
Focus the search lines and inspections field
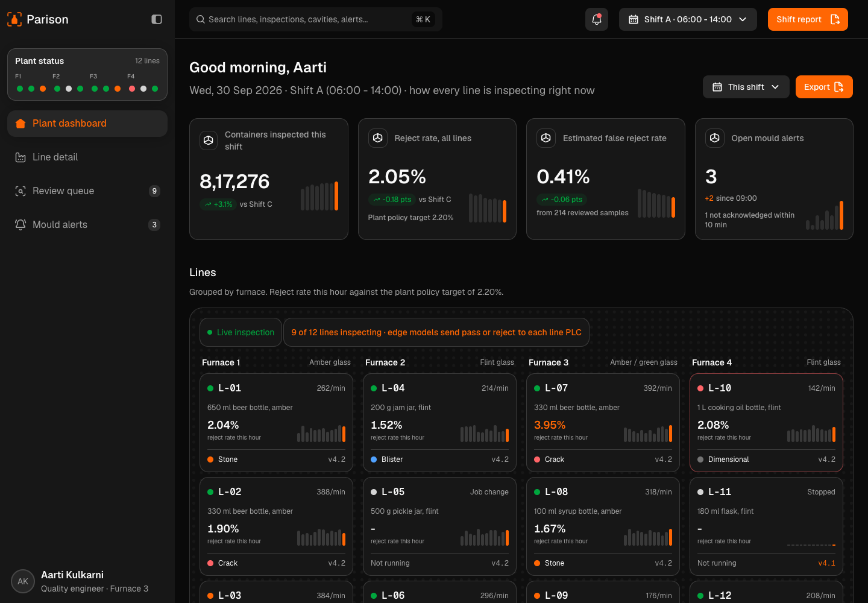[316, 19]
